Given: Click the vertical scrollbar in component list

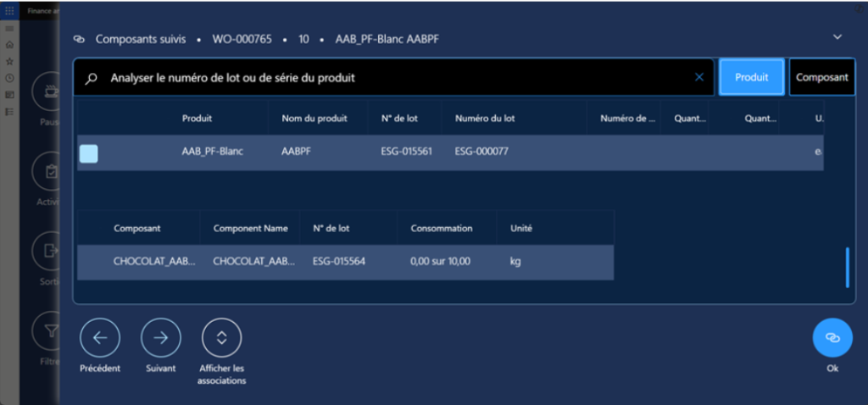Looking at the screenshot, I should tap(847, 268).
